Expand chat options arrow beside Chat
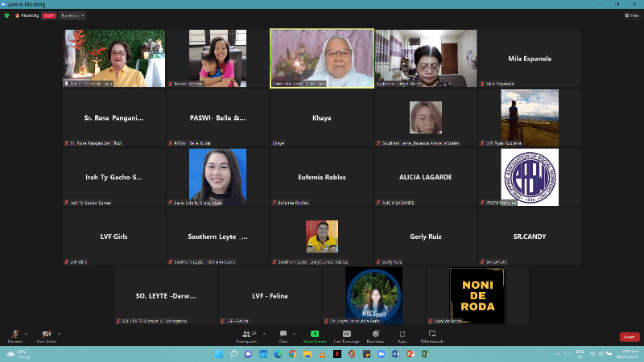The height and width of the screenshot is (362, 644). (295, 333)
